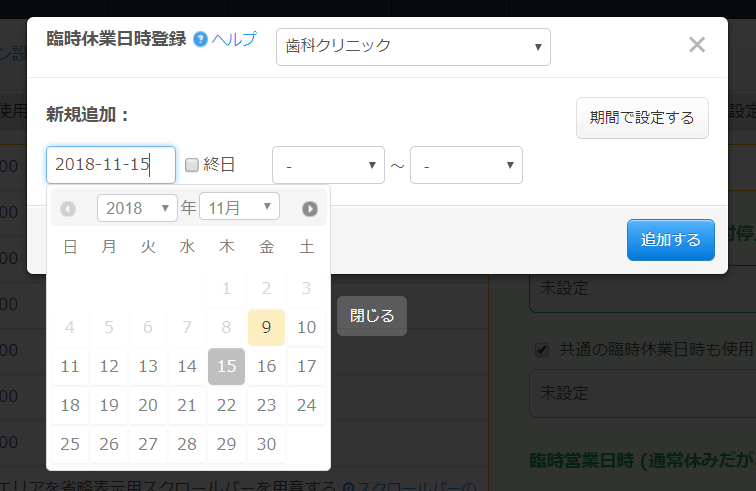Click the 追加する button
The image size is (756, 491).
pos(670,240)
